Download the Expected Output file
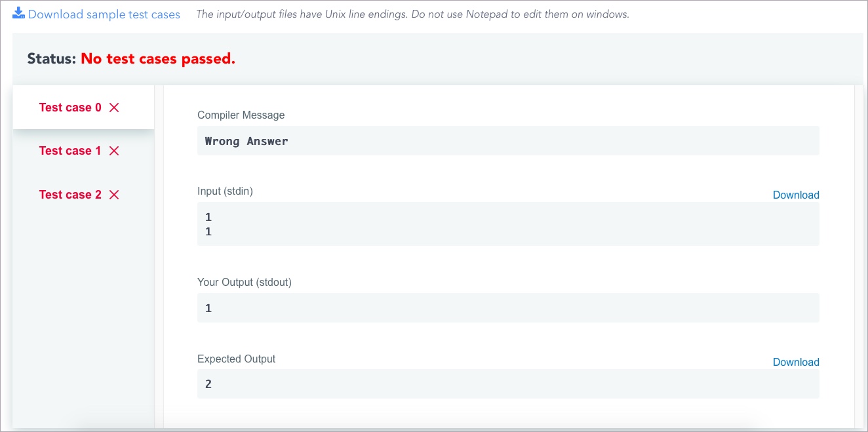868x432 pixels. click(x=795, y=362)
